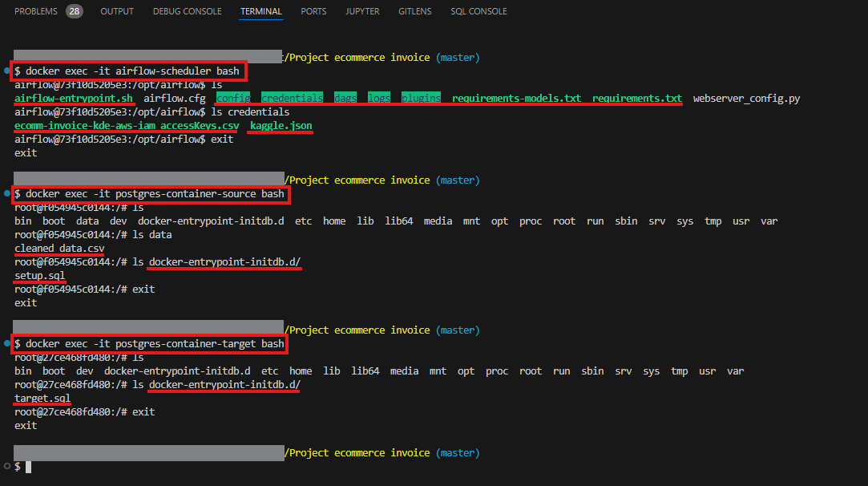This screenshot has width=868, height=486.
Task: Click the highlighted dags directory name
Action: coord(345,98)
